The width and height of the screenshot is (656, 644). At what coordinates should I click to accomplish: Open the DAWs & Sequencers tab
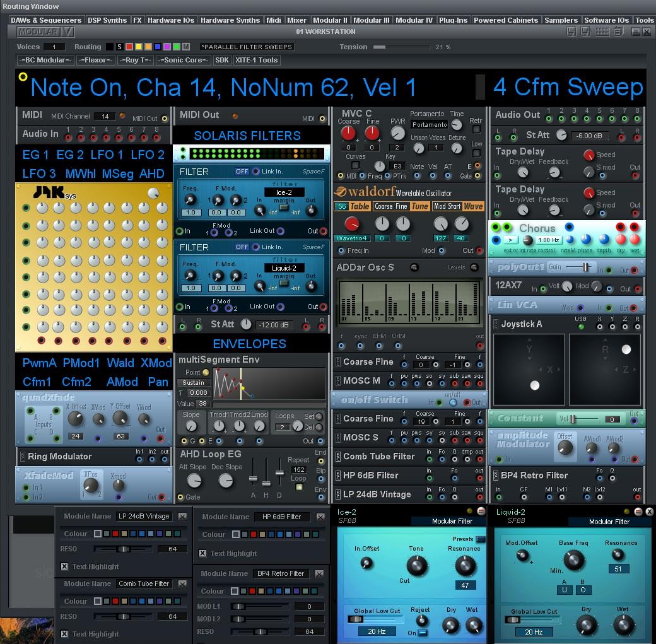46,20
